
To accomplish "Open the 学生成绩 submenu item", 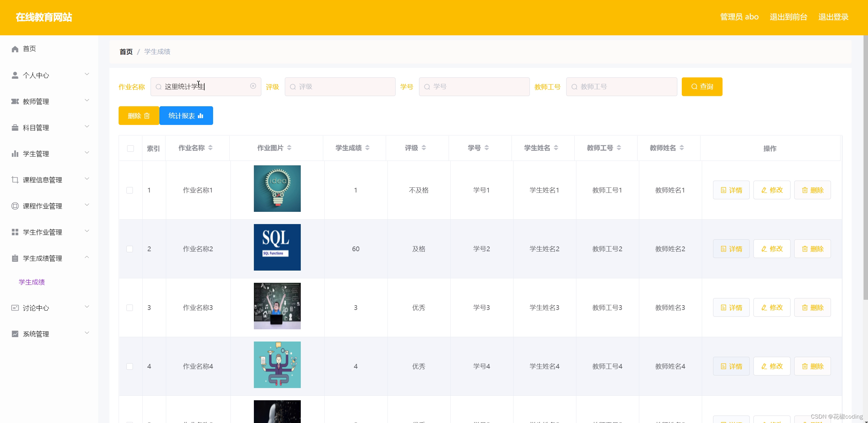I will coord(32,282).
